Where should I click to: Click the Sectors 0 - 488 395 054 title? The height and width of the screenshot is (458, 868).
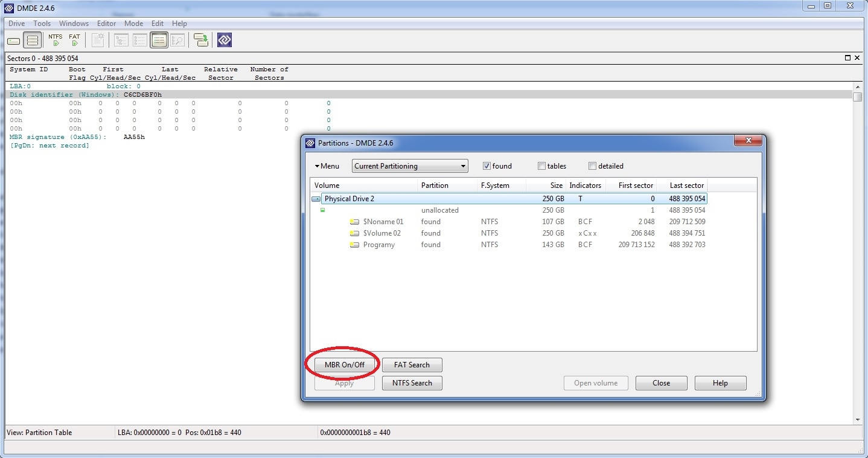[x=43, y=59]
